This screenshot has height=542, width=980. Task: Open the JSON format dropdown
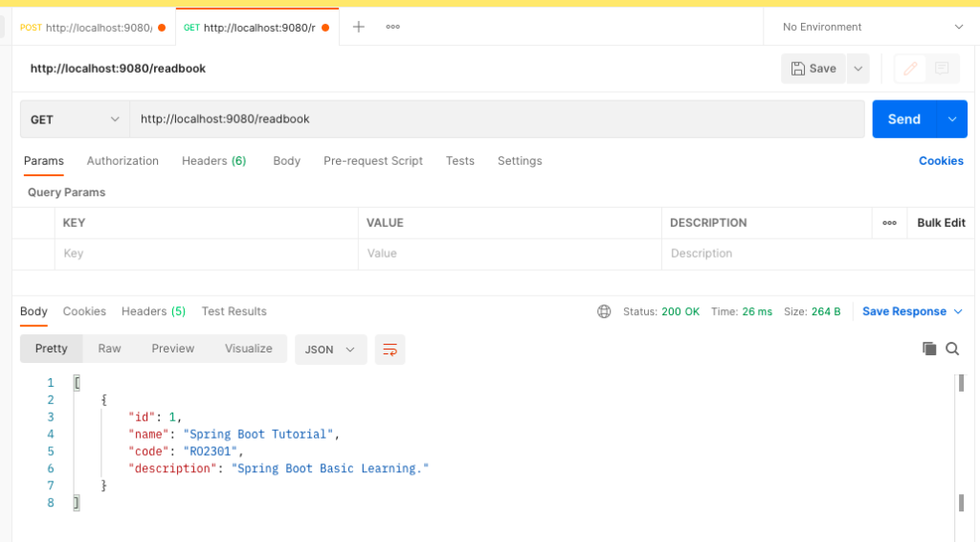click(x=330, y=350)
